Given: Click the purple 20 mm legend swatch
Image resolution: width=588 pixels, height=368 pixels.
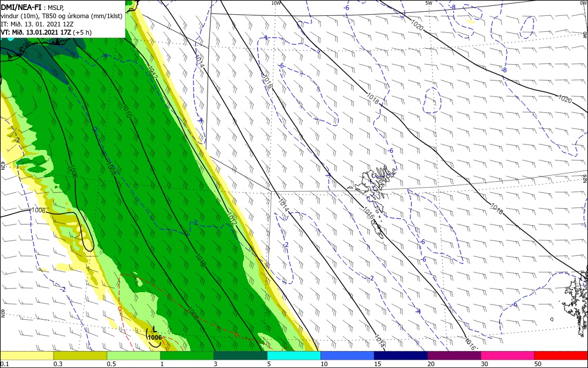Looking at the screenshot, I should 454,356.
